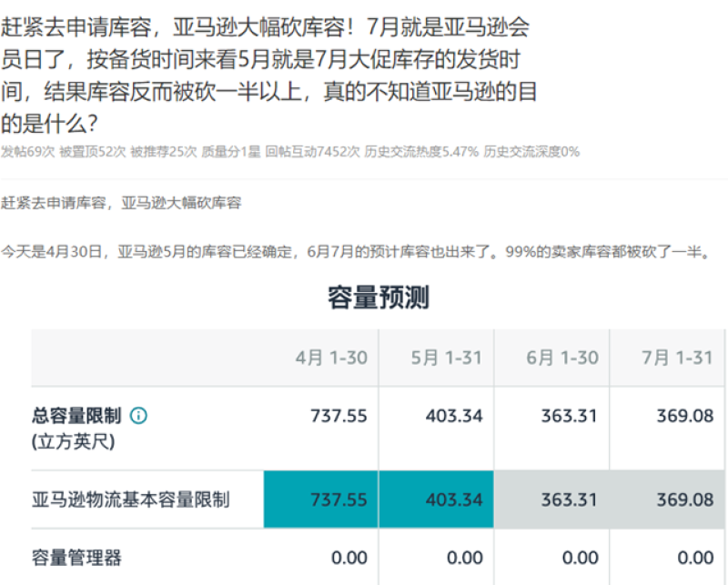
Task: Click the 历史交流热度5.47% stat
Action: [421, 152]
